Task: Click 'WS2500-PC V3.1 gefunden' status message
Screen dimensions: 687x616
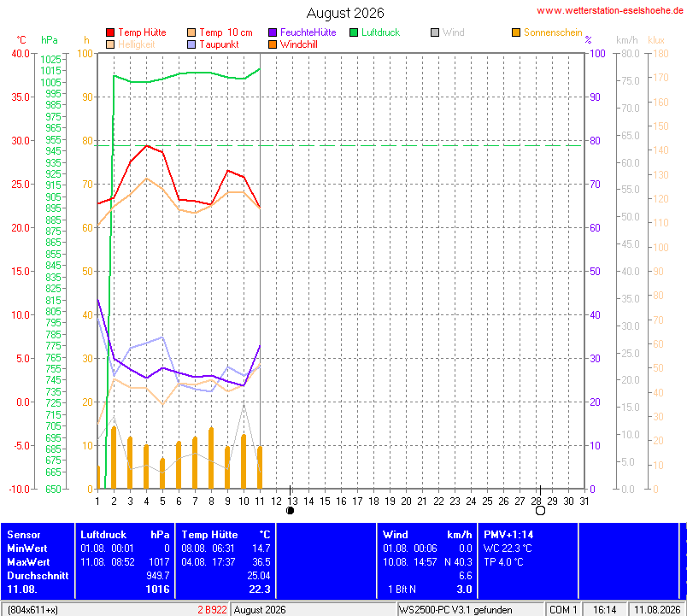Action: 455,609
